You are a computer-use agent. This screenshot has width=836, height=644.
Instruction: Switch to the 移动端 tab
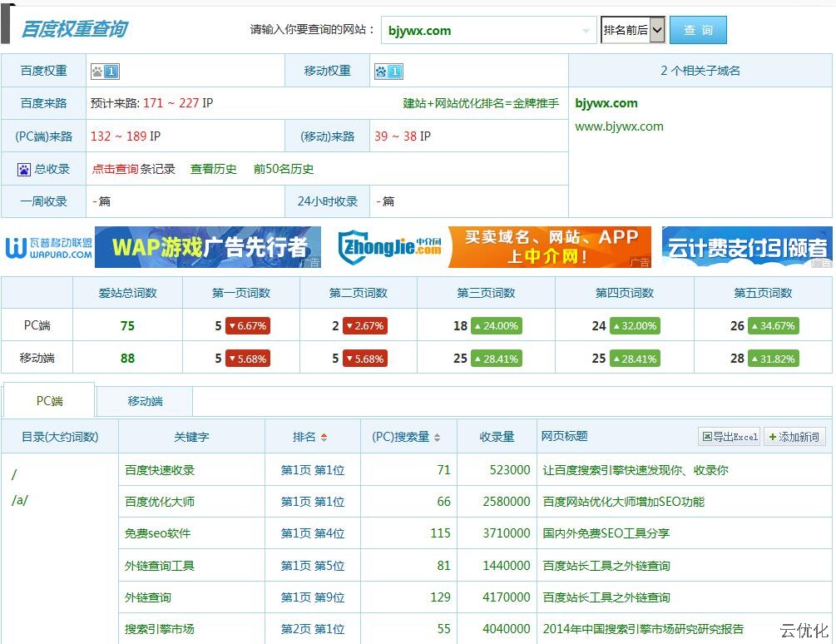(145, 401)
